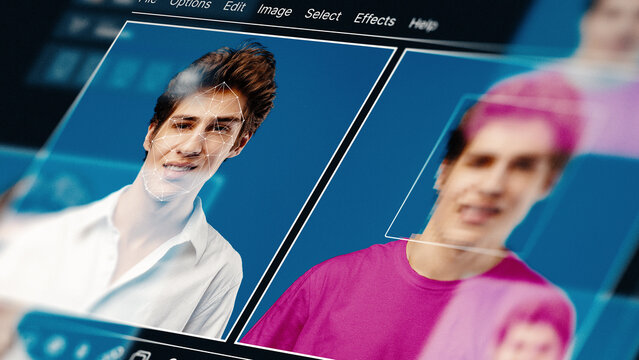Viewport: 639px width, 360px height.
Task: Open the Image menu
Action: pyautogui.click(x=274, y=11)
